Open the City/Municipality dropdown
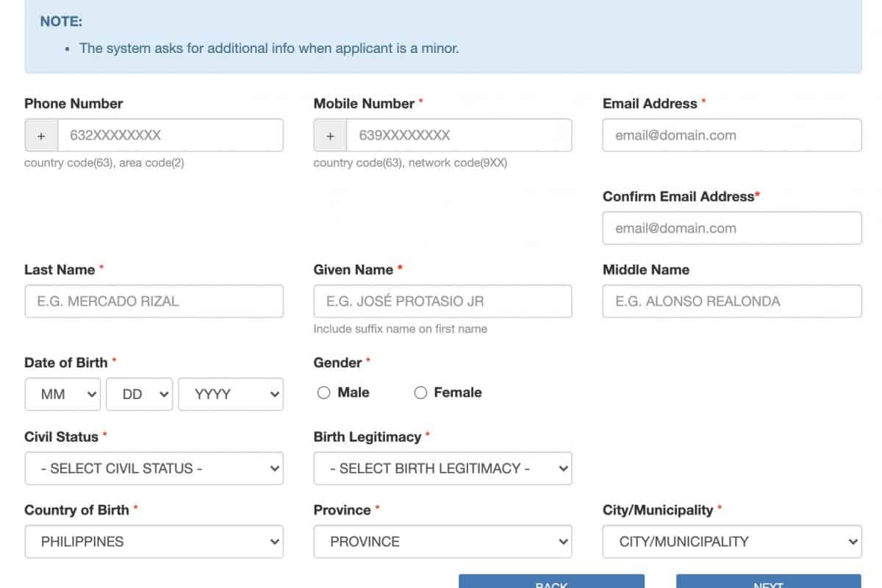The height and width of the screenshot is (588, 882). pos(731,542)
